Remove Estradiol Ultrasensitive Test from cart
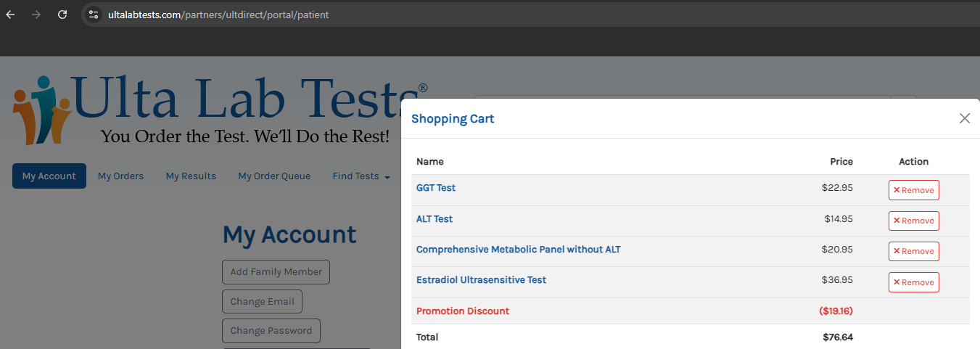The height and width of the screenshot is (349, 980). click(913, 282)
